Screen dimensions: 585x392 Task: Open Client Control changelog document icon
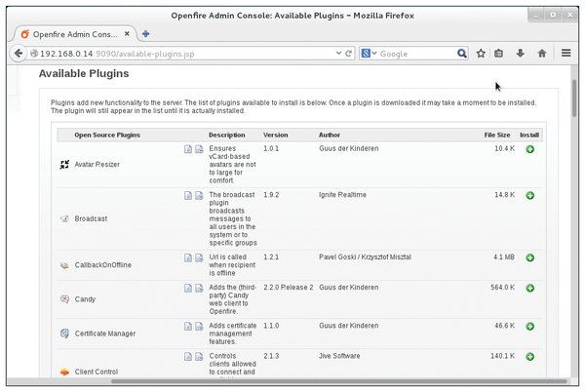(x=199, y=357)
